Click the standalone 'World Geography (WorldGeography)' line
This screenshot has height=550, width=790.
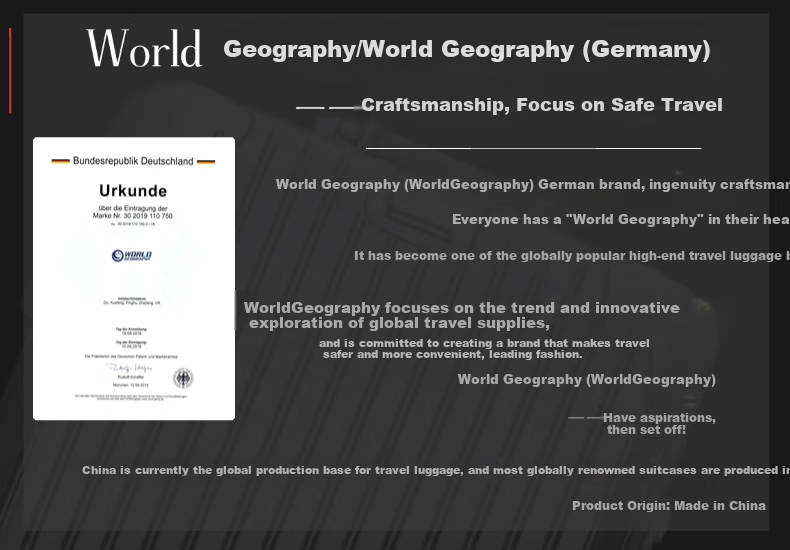(586, 379)
